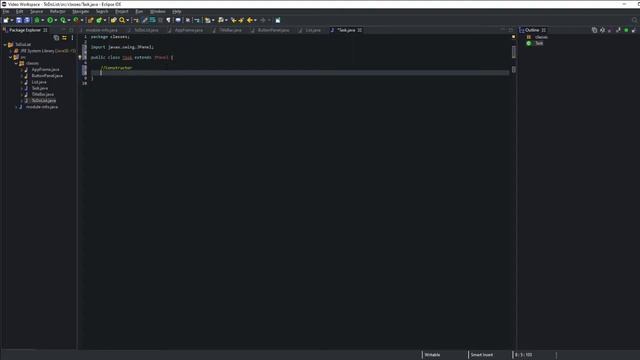Click the Search magnifier toolbar icon
The image size is (640, 360).
tap(122, 20)
